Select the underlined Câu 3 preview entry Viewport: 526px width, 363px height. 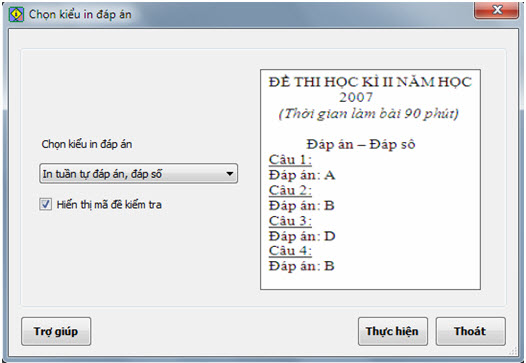[290, 221]
